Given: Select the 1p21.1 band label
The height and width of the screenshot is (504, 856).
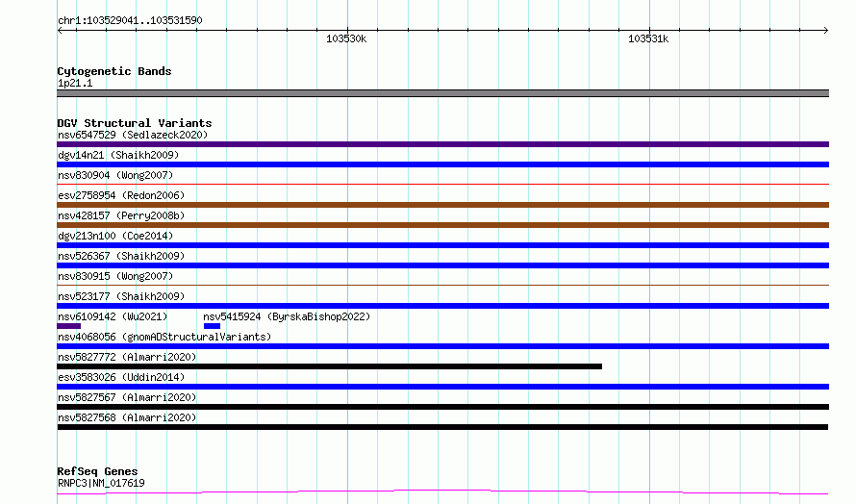Looking at the screenshot, I should tap(75, 83).
